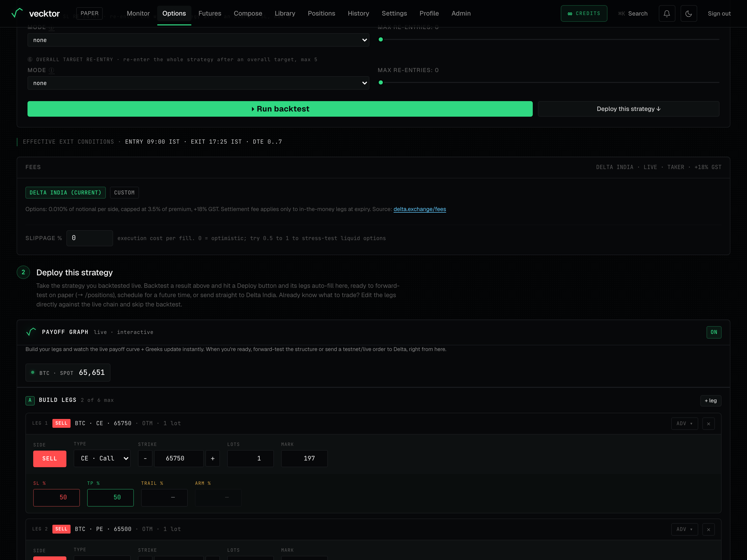The width and height of the screenshot is (747, 560).
Task: Click the Payoff Graph logo icon
Action: [x=31, y=332]
